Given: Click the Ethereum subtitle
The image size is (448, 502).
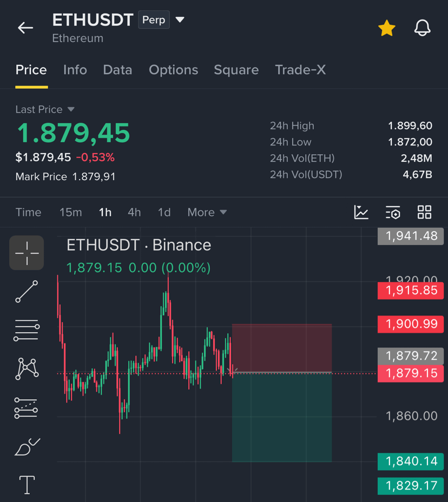Looking at the screenshot, I should point(78,38).
